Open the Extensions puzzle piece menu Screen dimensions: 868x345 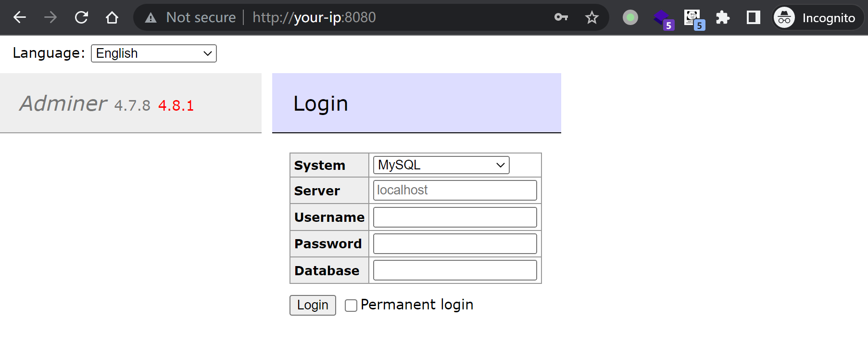[722, 18]
